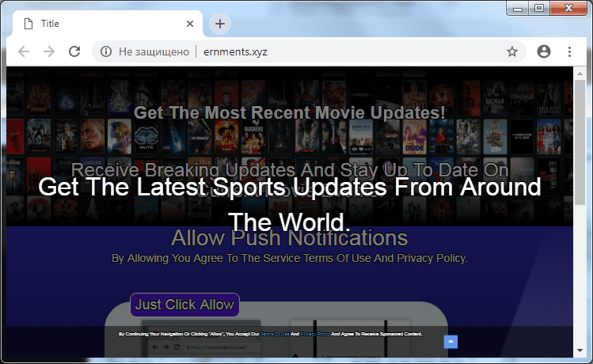
Task: Open site info for the not-secure warning
Action: tap(105, 51)
